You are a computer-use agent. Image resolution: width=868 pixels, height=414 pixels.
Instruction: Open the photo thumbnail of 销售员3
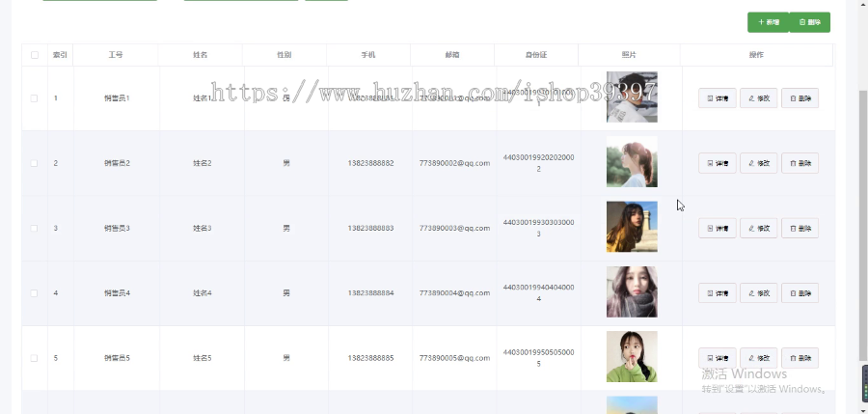[x=632, y=227]
